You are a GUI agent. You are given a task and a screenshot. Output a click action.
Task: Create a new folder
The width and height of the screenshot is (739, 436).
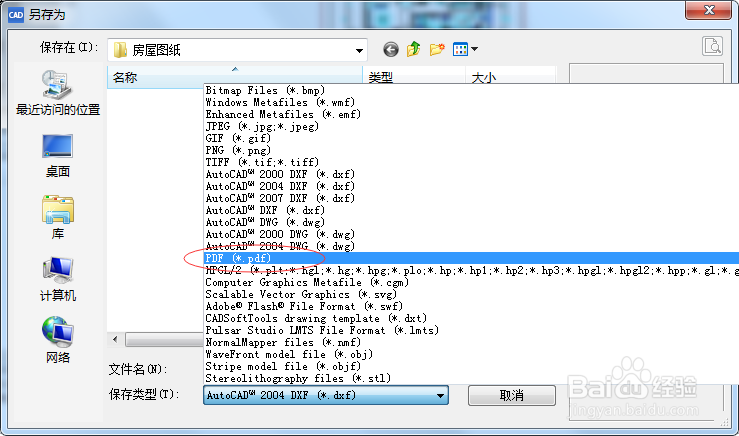(x=437, y=49)
